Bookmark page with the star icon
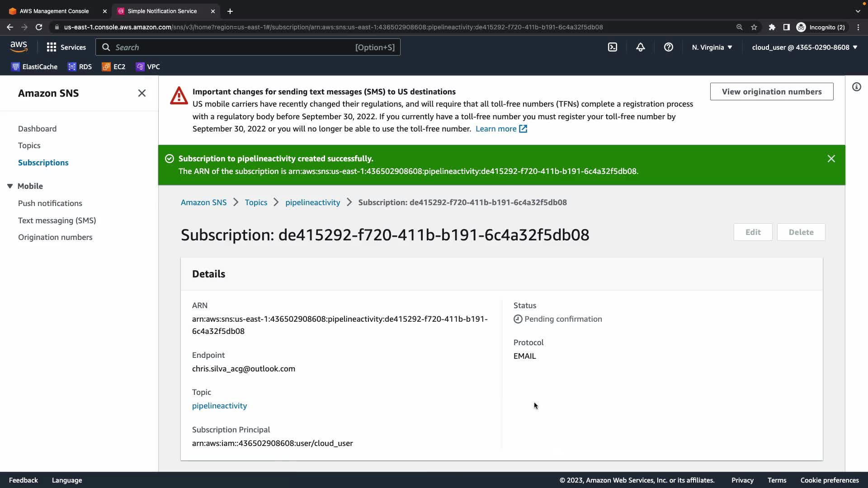The image size is (868, 488). point(754,27)
